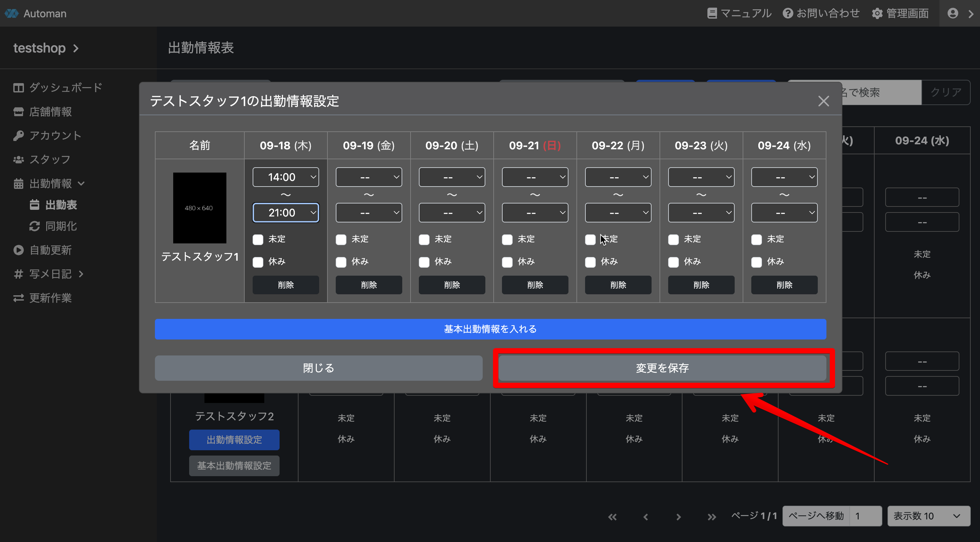980x542 pixels.
Task: Click the staff photo thumbnail 480 × 640
Action: (x=199, y=208)
